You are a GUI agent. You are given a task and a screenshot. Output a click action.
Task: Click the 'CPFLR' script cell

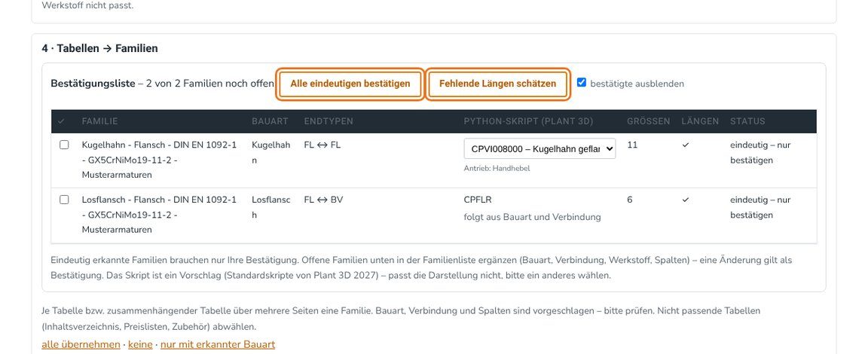pos(477,200)
